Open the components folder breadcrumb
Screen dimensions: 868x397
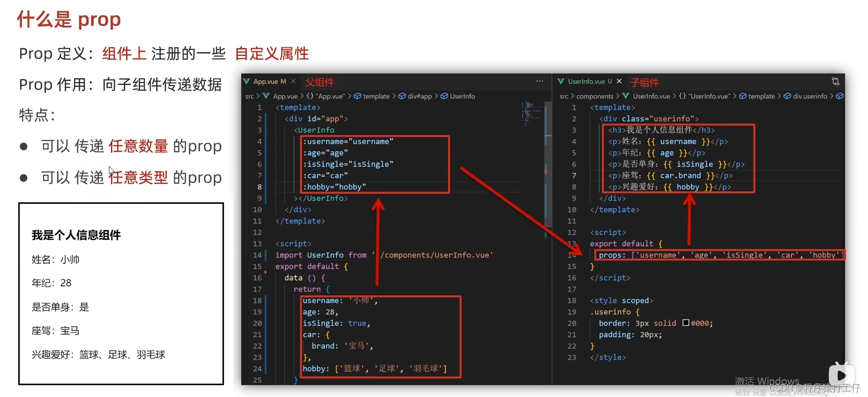595,96
